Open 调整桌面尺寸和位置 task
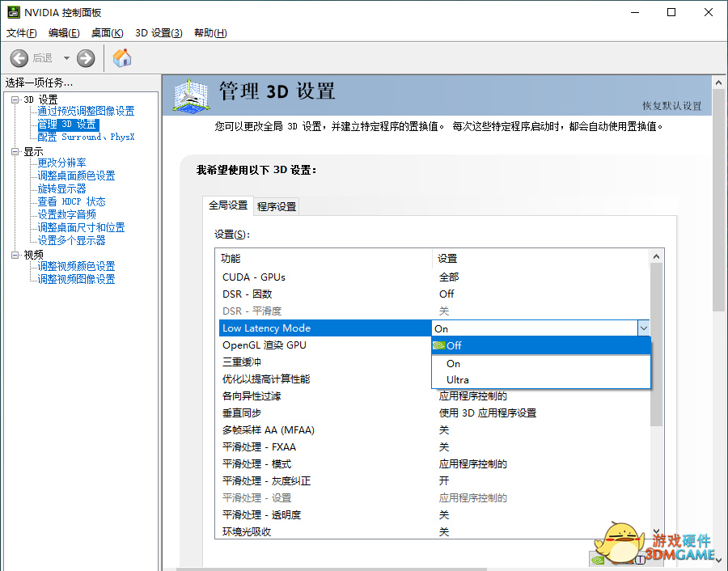The image size is (728, 571). (81, 227)
